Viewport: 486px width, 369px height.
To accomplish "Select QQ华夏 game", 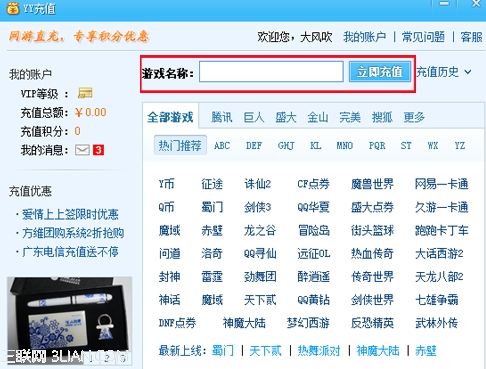I will pyautogui.click(x=313, y=207).
